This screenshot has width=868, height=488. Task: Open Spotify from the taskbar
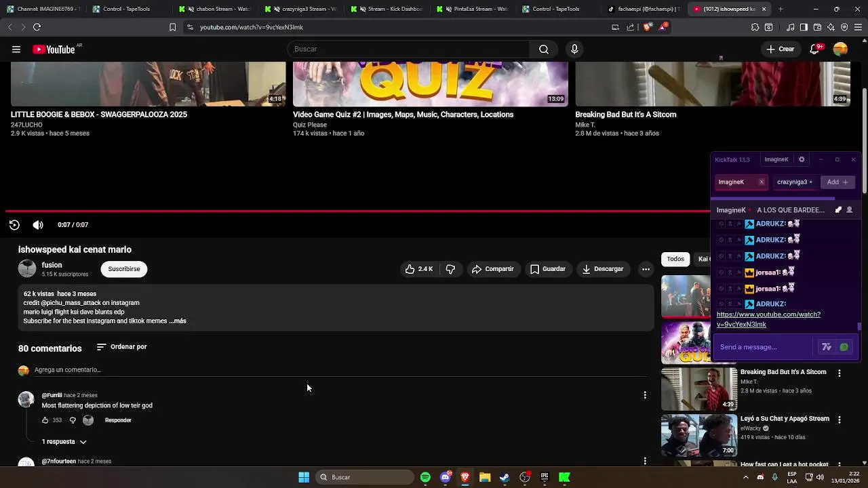pyautogui.click(x=425, y=477)
